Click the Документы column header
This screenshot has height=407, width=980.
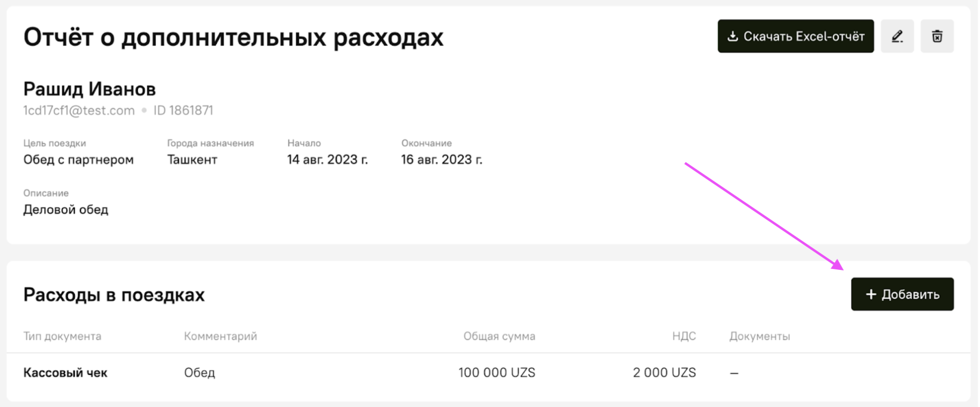coord(759,336)
